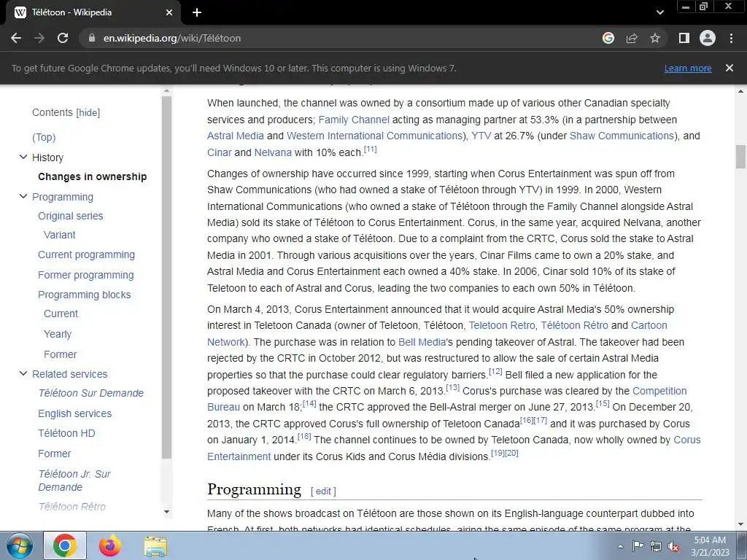This screenshot has height=560, width=747.
Task: Open the Astral Media link
Action: pos(236,136)
